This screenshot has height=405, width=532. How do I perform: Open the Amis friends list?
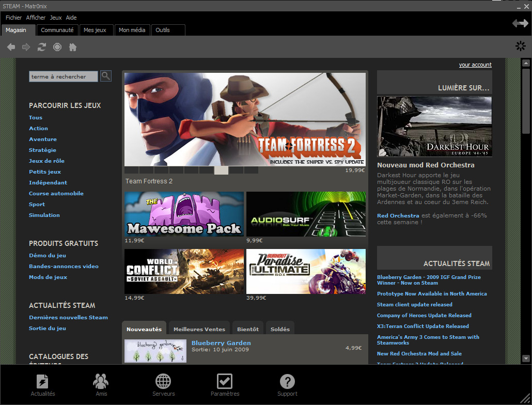pyautogui.click(x=101, y=385)
